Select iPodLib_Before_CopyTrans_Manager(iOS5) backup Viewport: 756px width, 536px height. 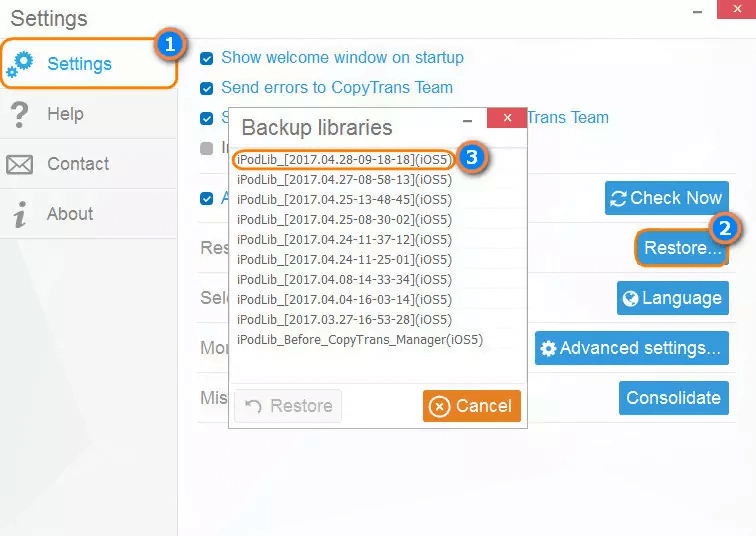pos(360,340)
